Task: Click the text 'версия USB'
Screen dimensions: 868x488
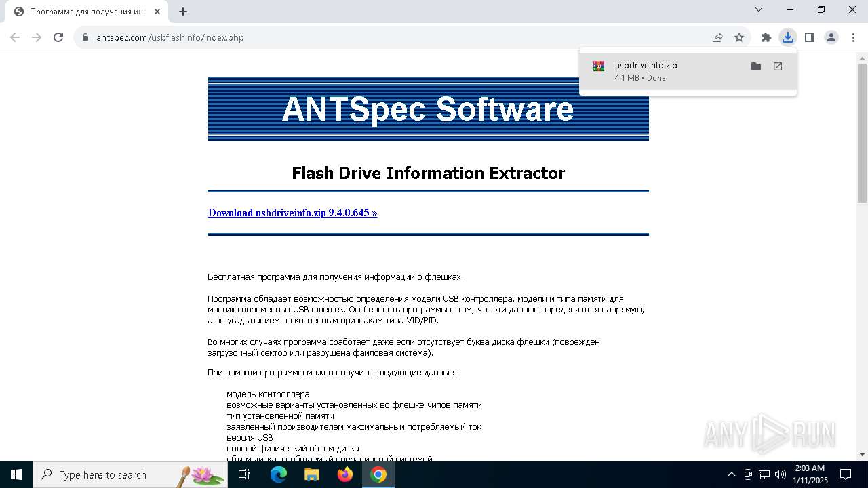Action: pos(250,438)
